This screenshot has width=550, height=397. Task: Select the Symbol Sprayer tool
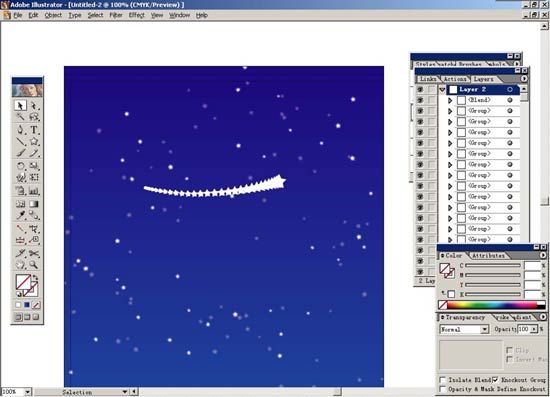coord(20,191)
